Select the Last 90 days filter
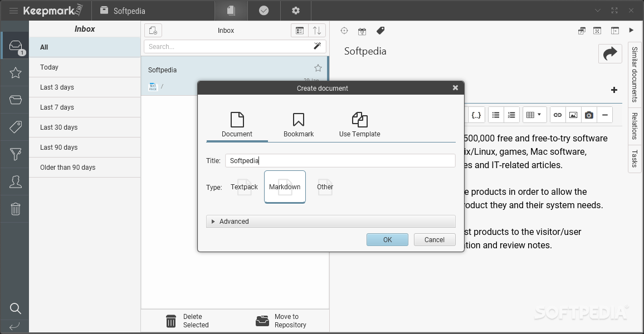This screenshot has width=644, height=334. 85,148
